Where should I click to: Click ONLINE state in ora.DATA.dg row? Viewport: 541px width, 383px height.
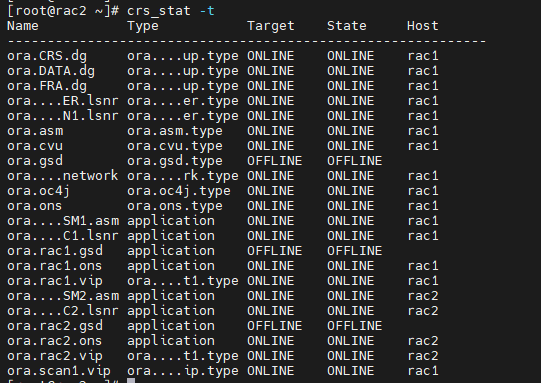pos(351,71)
